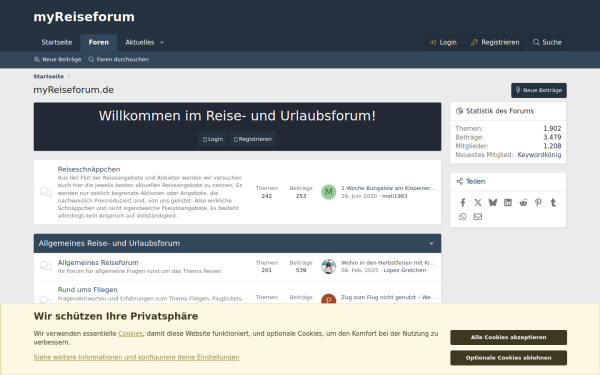Open the Rund ums Fliegen forum

88,290
